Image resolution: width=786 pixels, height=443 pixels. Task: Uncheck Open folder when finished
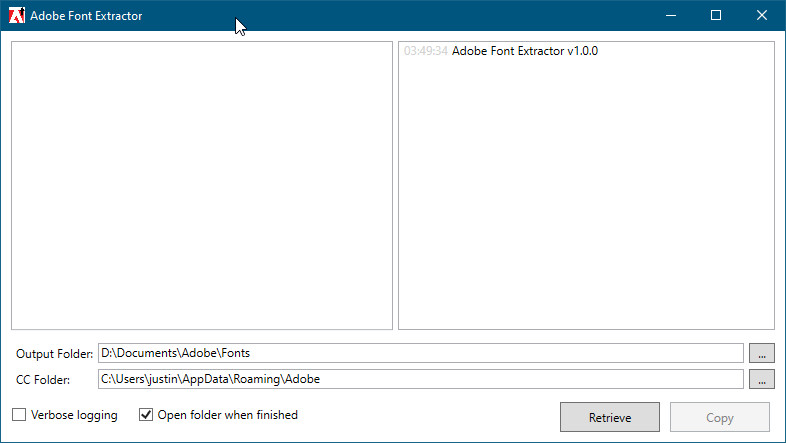(x=146, y=414)
